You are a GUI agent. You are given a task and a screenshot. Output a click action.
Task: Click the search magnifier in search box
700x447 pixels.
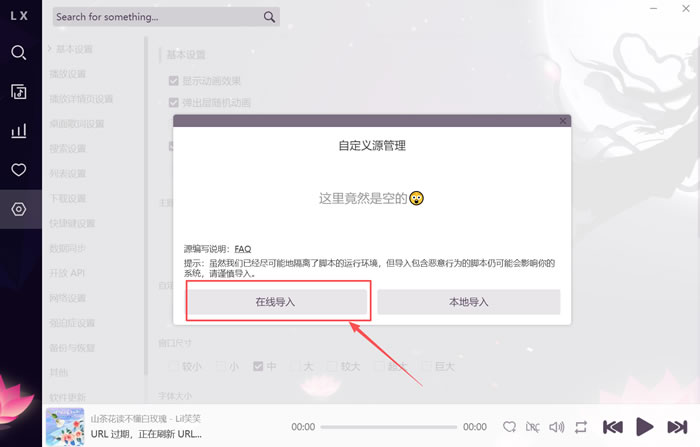269,17
